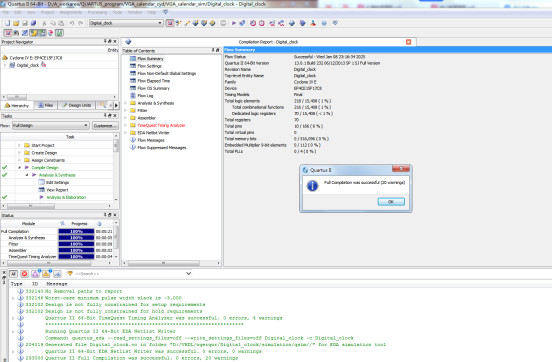The image size is (552, 362).
Task: Click the Customize... button
Action: tap(105, 126)
